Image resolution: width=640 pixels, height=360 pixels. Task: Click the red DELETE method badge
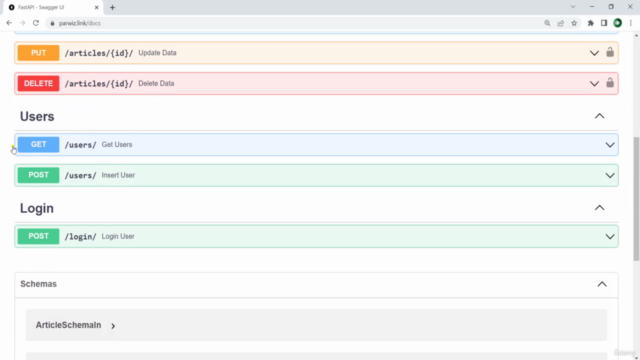[38, 83]
